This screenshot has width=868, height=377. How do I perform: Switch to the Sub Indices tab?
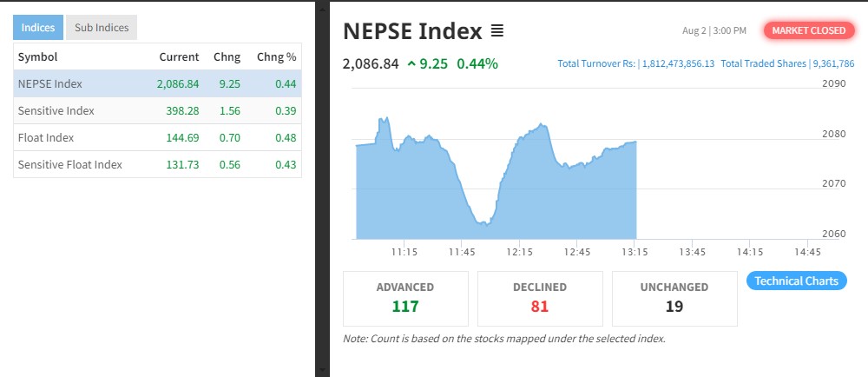101,28
